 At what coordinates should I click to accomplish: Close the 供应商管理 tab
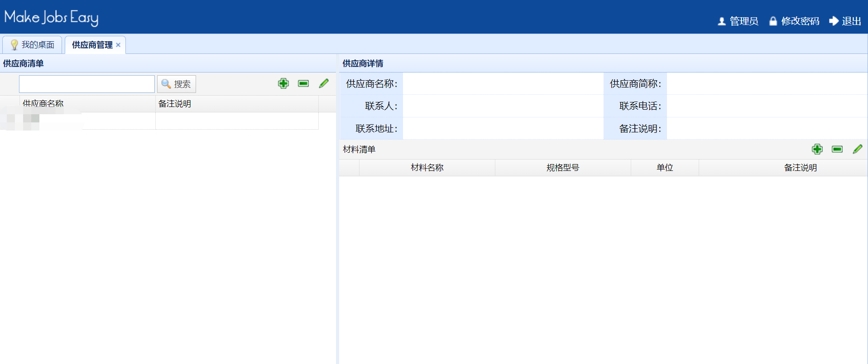[118, 45]
